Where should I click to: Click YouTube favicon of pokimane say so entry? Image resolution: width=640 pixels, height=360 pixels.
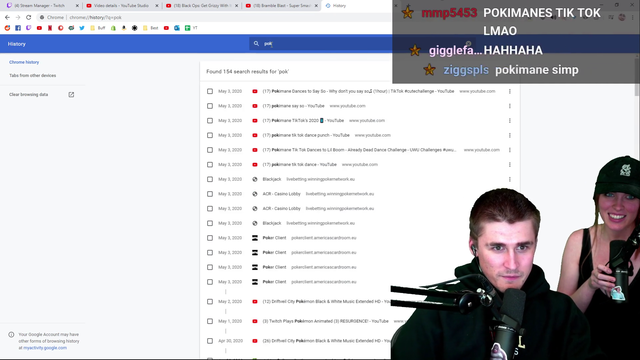(x=255, y=106)
